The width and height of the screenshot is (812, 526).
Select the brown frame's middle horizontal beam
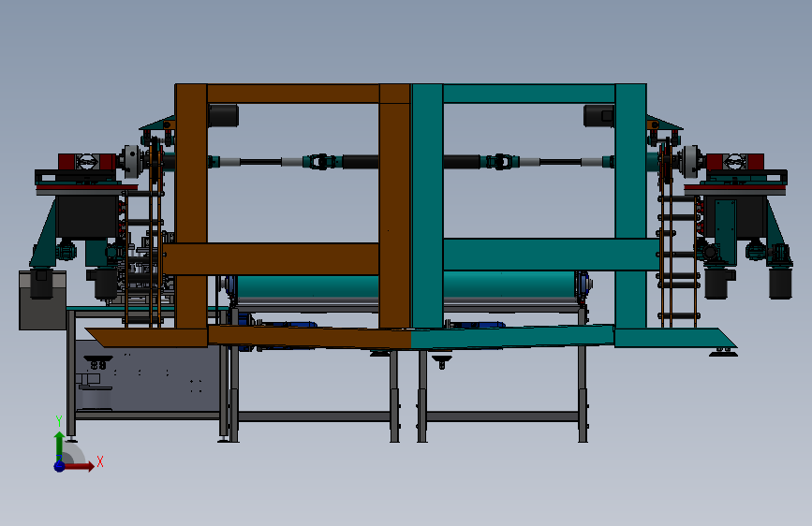point(272,259)
